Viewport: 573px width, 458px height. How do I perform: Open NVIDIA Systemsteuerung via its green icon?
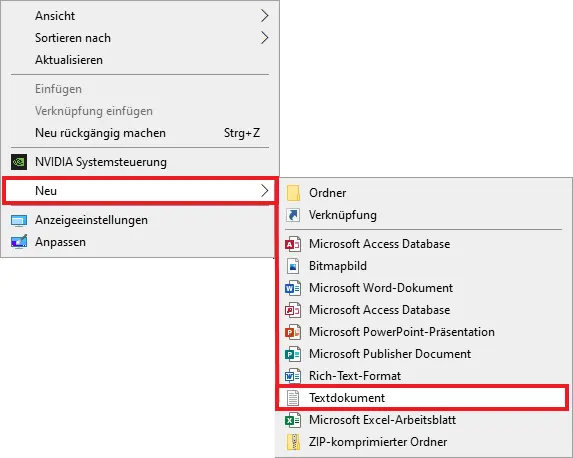pos(19,162)
